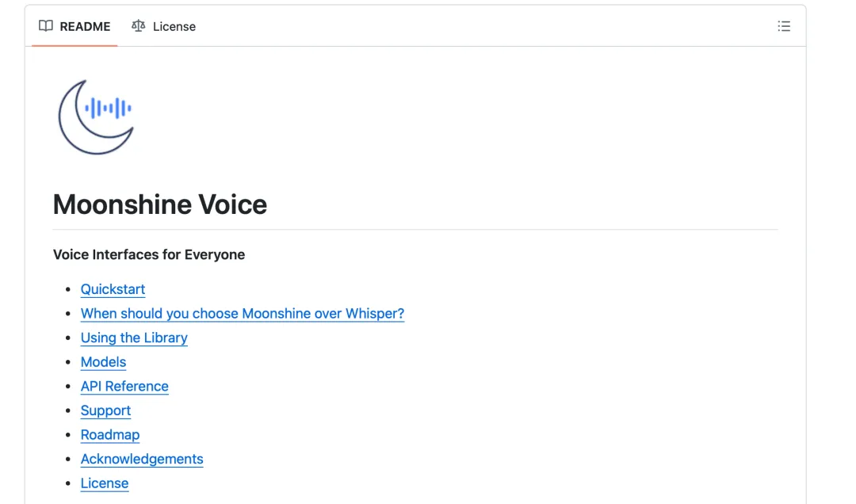Click the balance scale icon beside License
Screen dimensions: 856x504
click(139, 26)
